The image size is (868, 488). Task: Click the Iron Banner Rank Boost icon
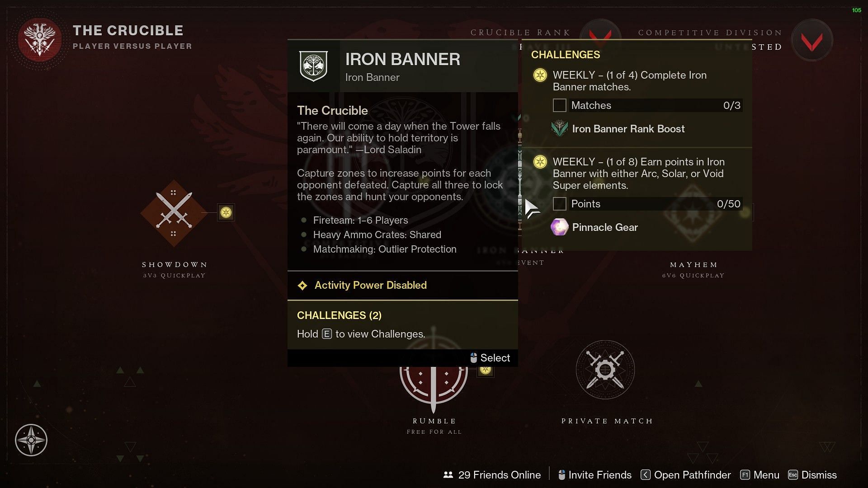point(559,129)
